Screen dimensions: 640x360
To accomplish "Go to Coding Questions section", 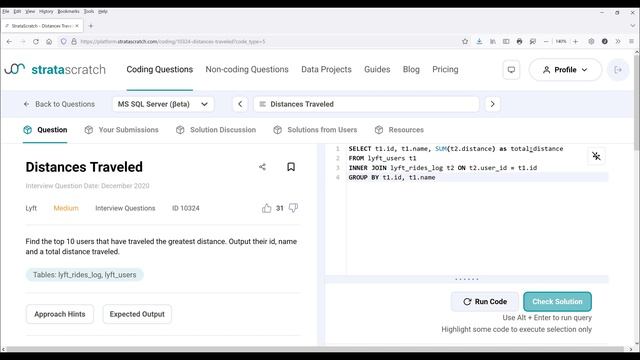I will coord(160,69).
